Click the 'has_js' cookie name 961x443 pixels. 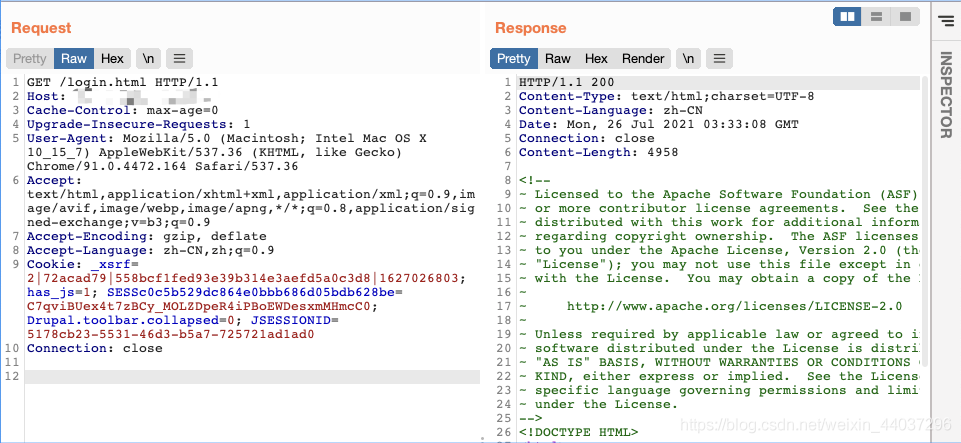51,292
